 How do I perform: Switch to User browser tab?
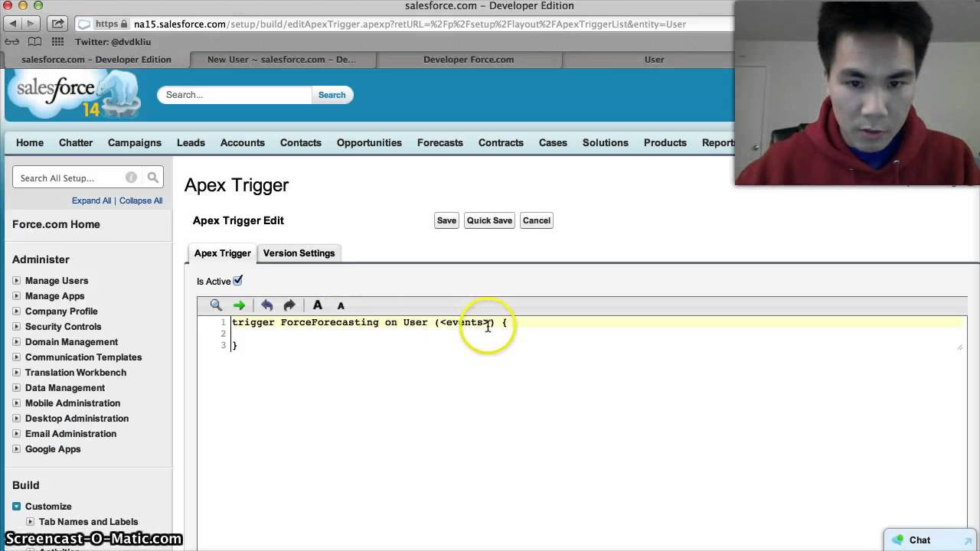(x=654, y=60)
